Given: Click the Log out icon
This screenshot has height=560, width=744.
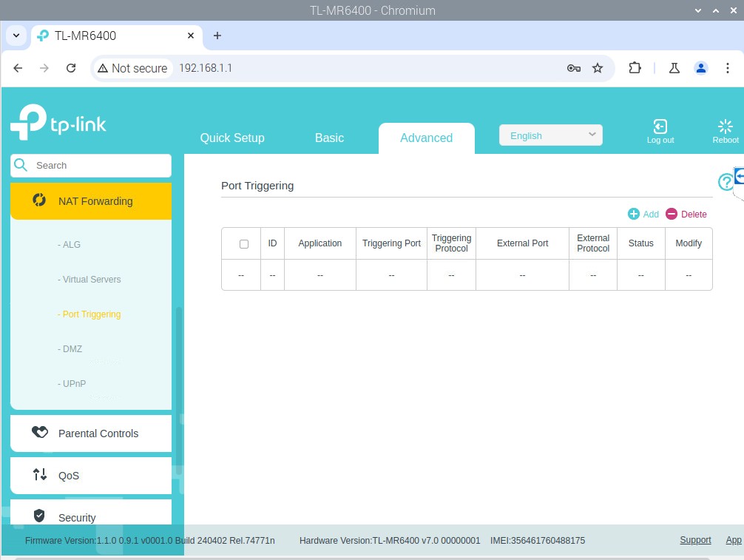Looking at the screenshot, I should coord(660,127).
